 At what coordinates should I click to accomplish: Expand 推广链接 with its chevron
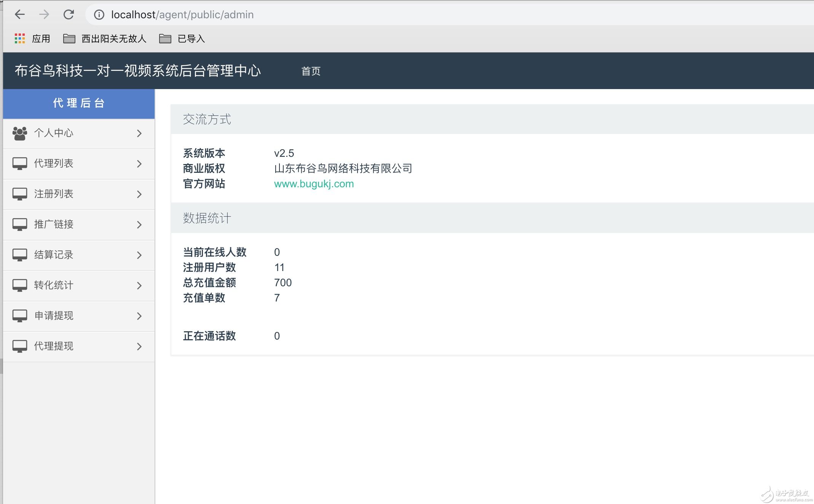(x=139, y=225)
